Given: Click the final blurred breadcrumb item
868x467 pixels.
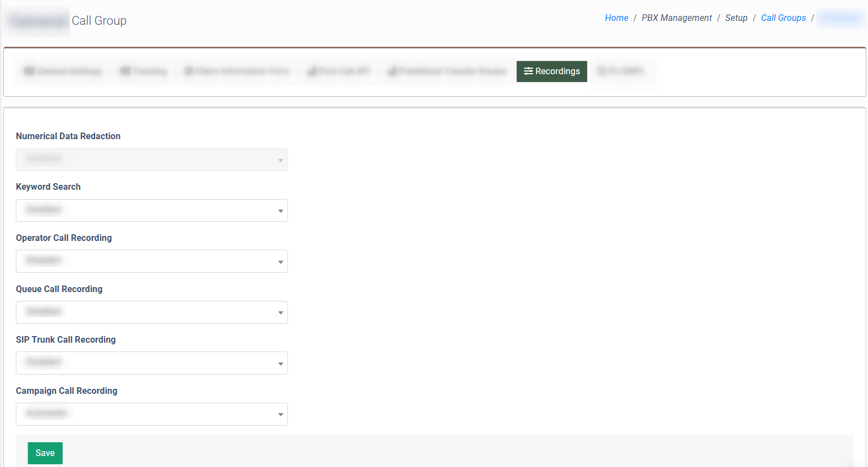Looking at the screenshot, I should point(841,18).
